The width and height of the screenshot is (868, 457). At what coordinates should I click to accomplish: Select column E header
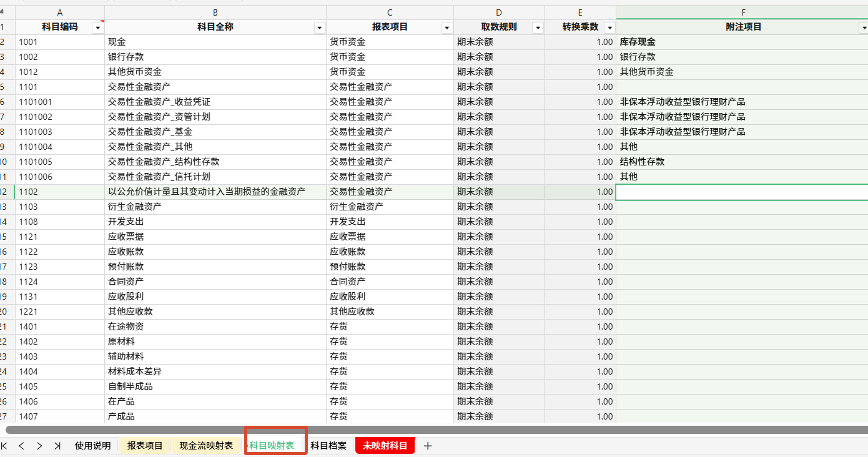pos(580,12)
